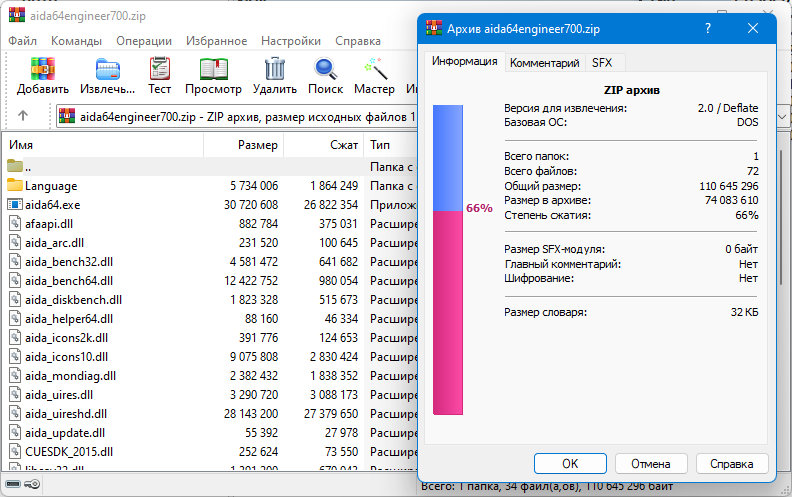The height and width of the screenshot is (497, 792).
Task: Open the Файл menu
Action: (22, 41)
